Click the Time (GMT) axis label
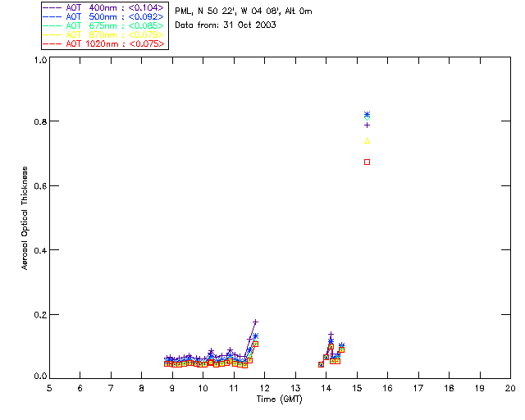525x420 pixels. [279, 399]
